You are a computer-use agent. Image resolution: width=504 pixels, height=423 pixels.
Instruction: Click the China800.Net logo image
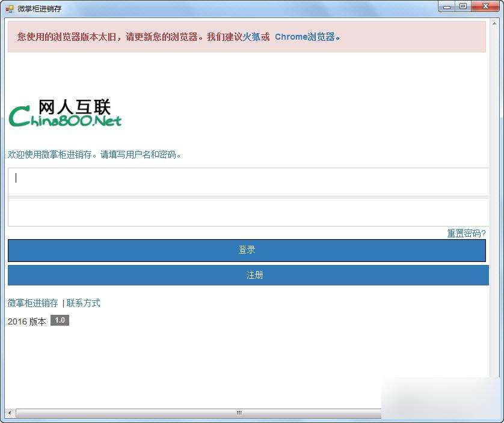(x=65, y=114)
